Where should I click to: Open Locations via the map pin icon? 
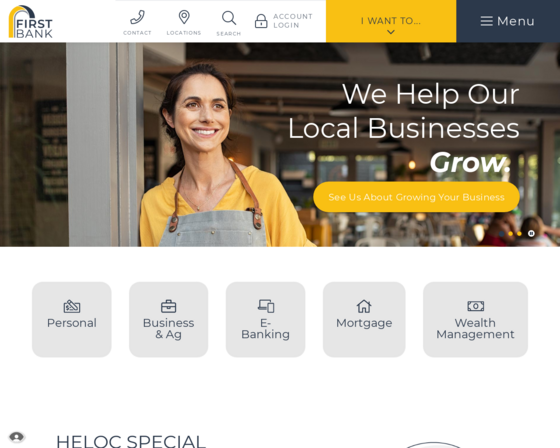[184, 17]
